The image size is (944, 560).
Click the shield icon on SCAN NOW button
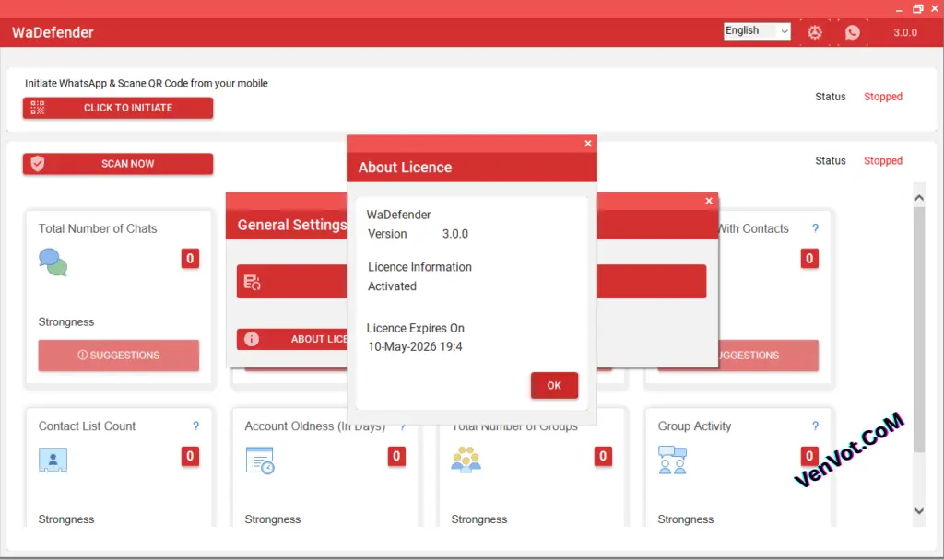pos(37,164)
